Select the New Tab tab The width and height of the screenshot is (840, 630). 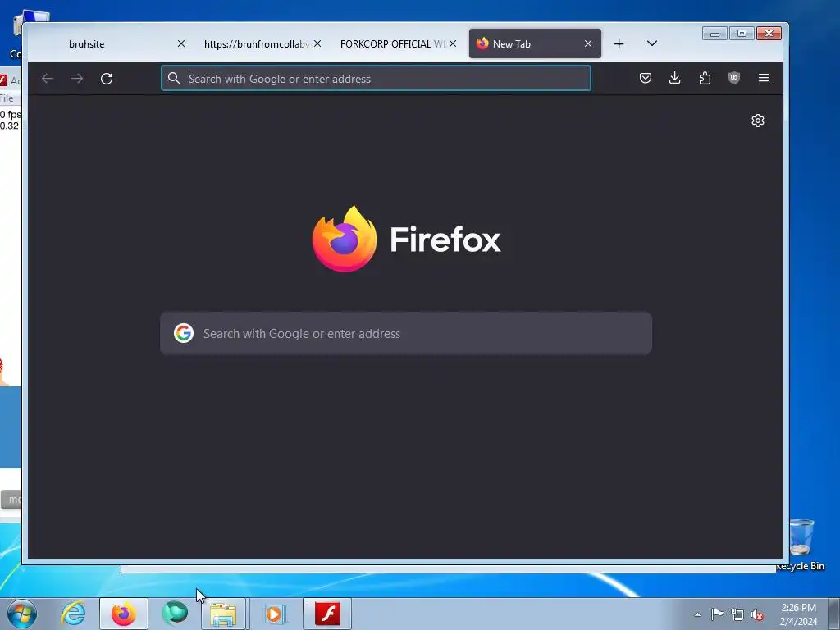535,44
